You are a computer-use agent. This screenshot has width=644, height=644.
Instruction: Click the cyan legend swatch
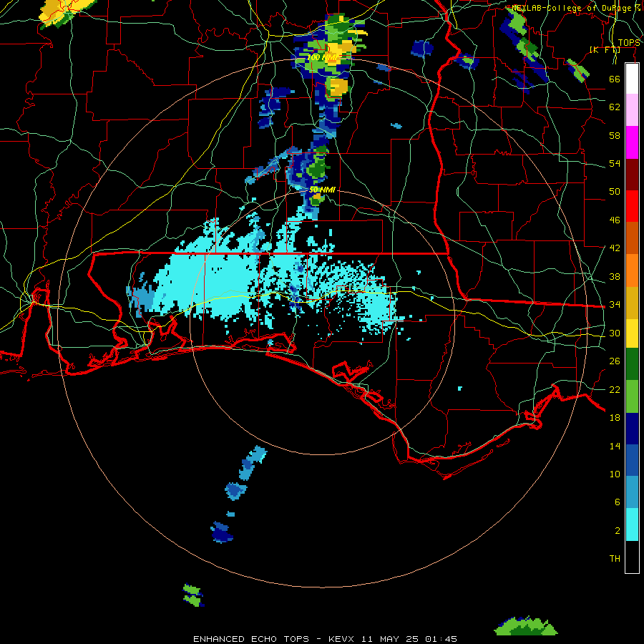coord(632,525)
